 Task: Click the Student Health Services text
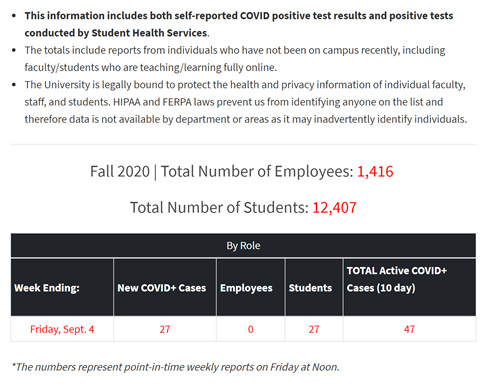149,33
